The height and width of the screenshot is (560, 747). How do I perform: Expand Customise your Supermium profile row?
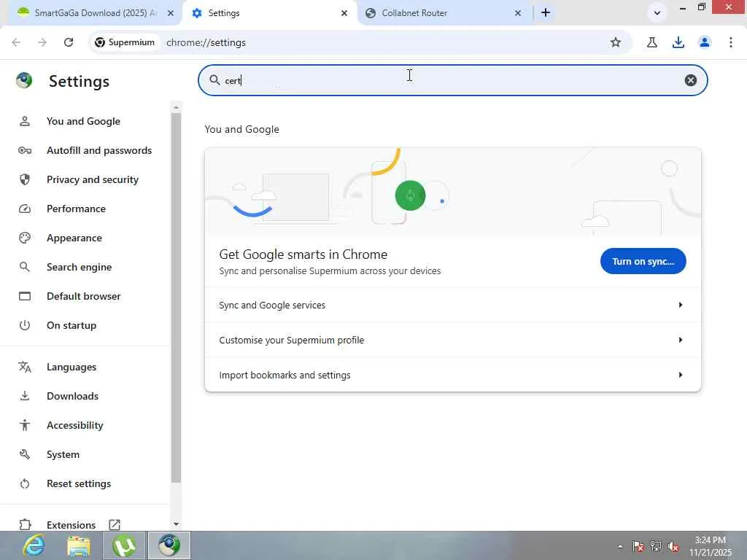coord(452,340)
